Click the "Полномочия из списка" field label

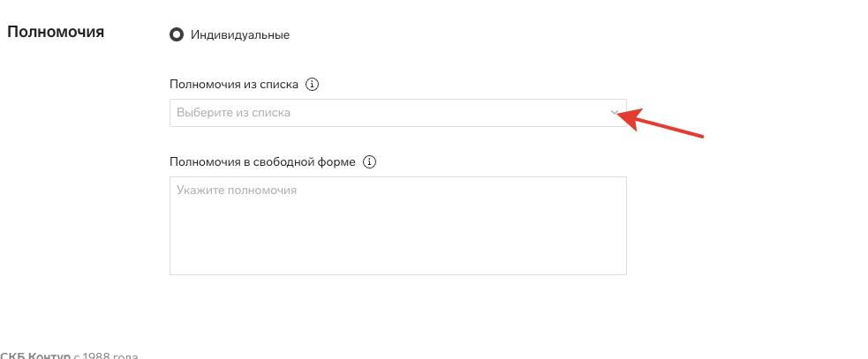click(x=233, y=85)
